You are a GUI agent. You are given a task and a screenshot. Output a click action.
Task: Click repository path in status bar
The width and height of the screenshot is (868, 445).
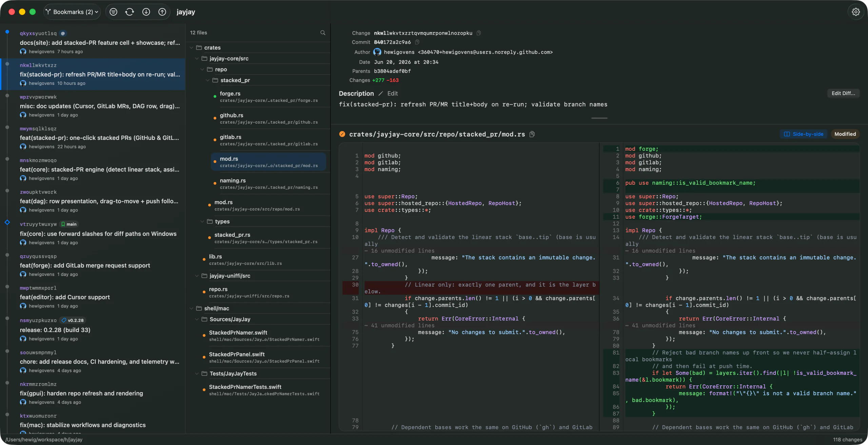point(44,440)
